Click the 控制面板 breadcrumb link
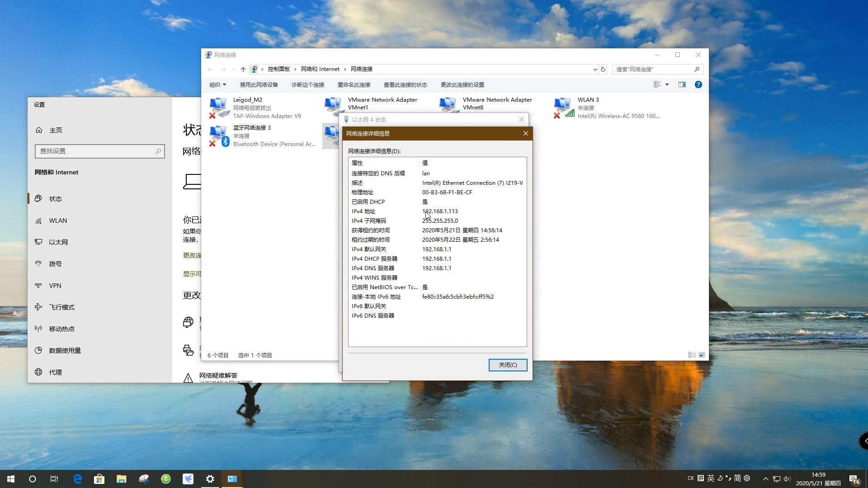The height and width of the screenshot is (488, 868). tap(278, 69)
